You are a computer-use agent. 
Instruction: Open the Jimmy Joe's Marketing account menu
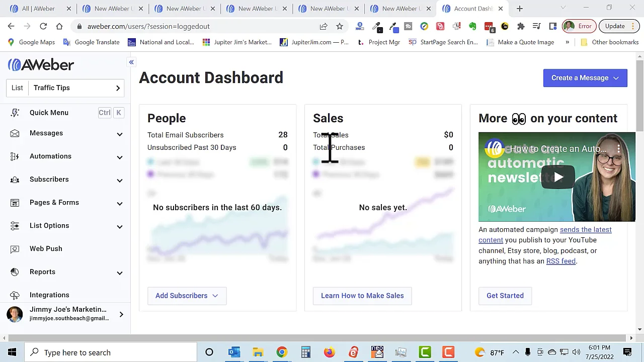click(x=65, y=314)
